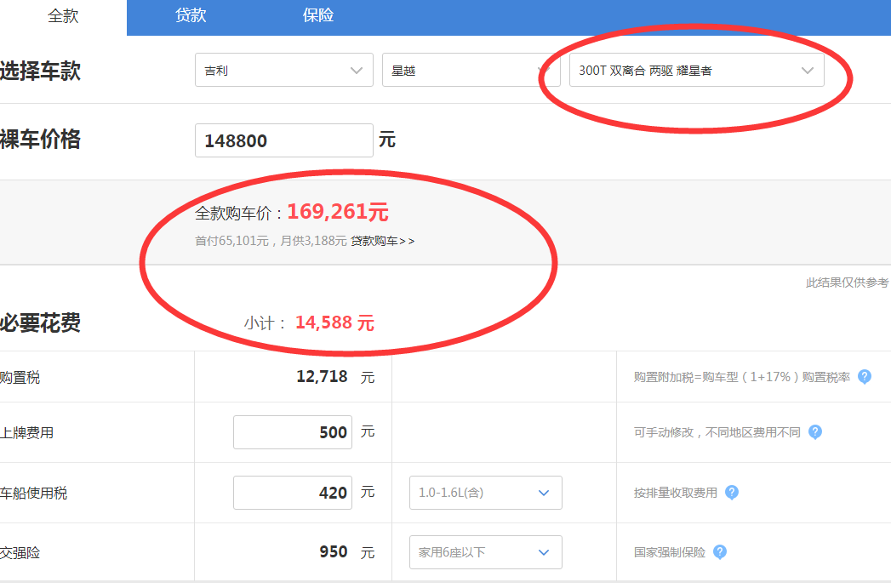Switch to the 全款 tab
Image resolution: width=891 pixels, height=588 pixels.
[x=63, y=16]
